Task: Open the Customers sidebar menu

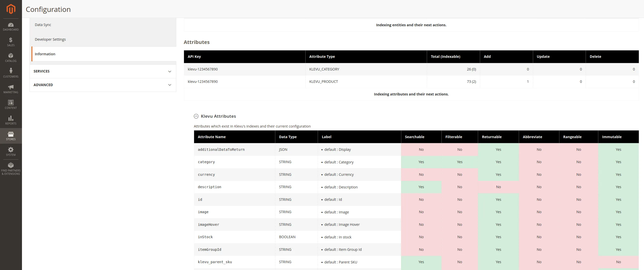Action: coord(11,73)
